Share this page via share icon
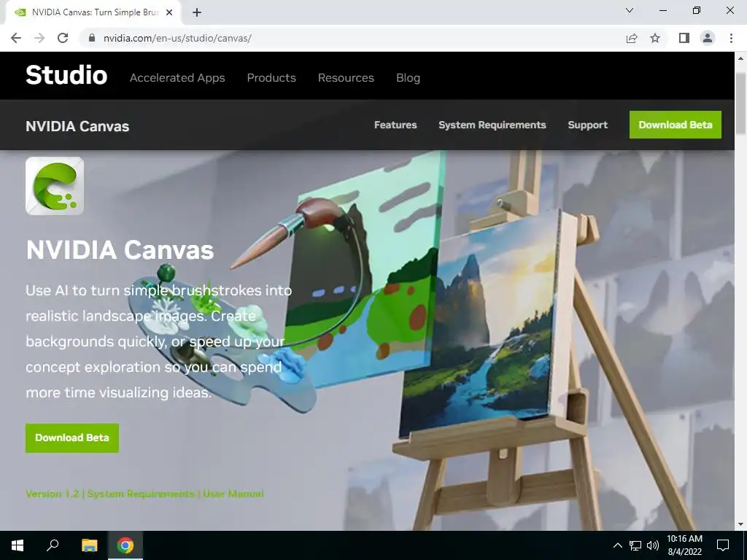Screen dimensions: 747x560 (632, 38)
